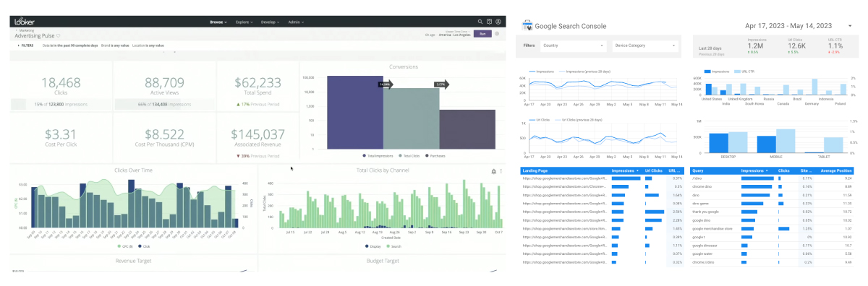Image resolution: width=868 pixels, height=286 pixels.
Task: Click the 18,468 Clicks tile
Action: pyautogui.click(x=61, y=86)
